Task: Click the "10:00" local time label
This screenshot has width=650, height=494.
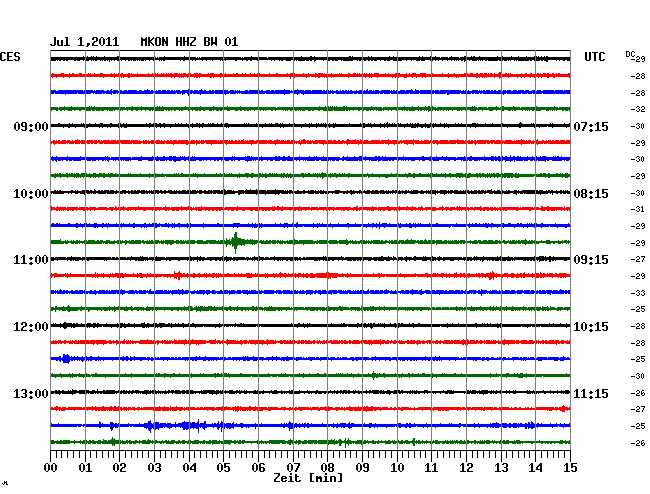Action: [31, 194]
